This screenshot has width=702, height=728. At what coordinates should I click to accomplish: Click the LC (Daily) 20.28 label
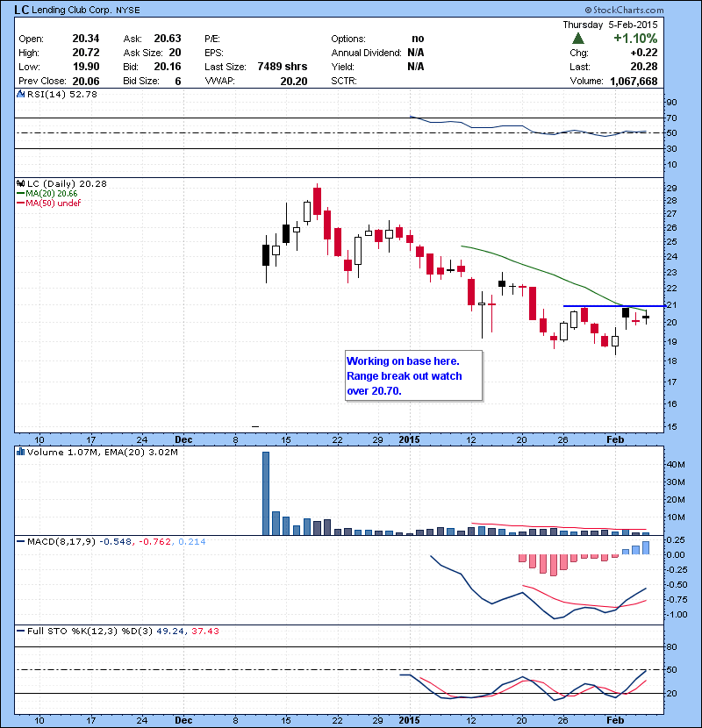click(x=67, y=183)
